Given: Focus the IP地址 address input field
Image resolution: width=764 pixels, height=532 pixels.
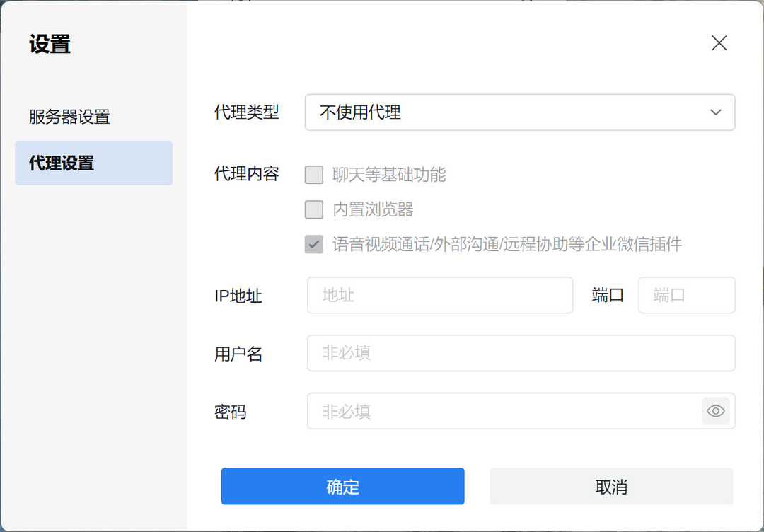Looking at the screenshot, I should pyautogui.click(x=439, y=295).
